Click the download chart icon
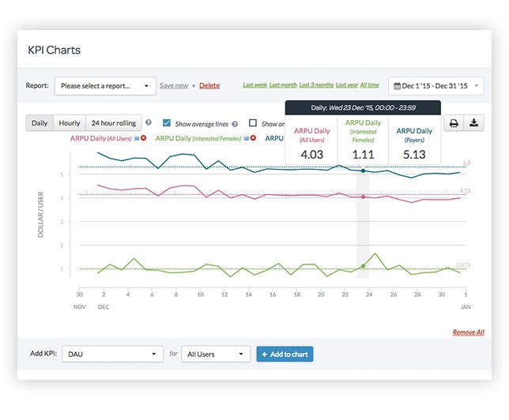The image size is (509, 420). point(473,123)
